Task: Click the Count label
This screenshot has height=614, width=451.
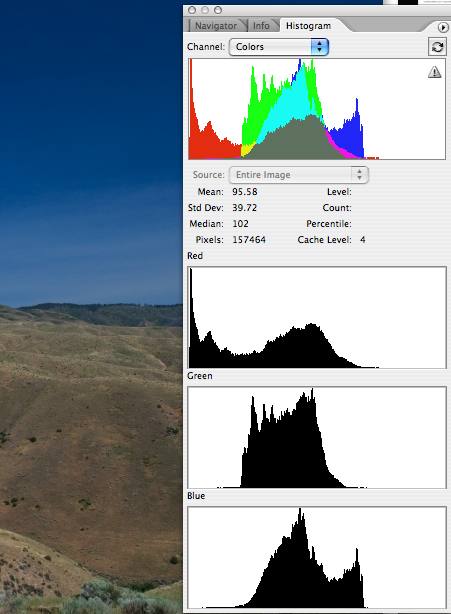Action: (x=337, y=208)
